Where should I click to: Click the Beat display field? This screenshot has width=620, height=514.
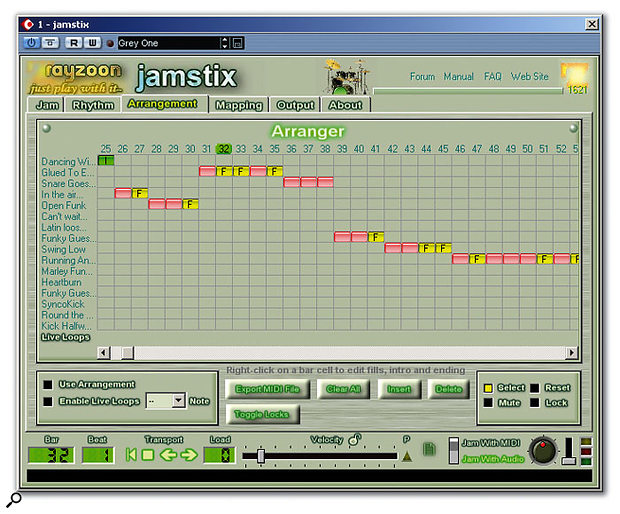98,455
